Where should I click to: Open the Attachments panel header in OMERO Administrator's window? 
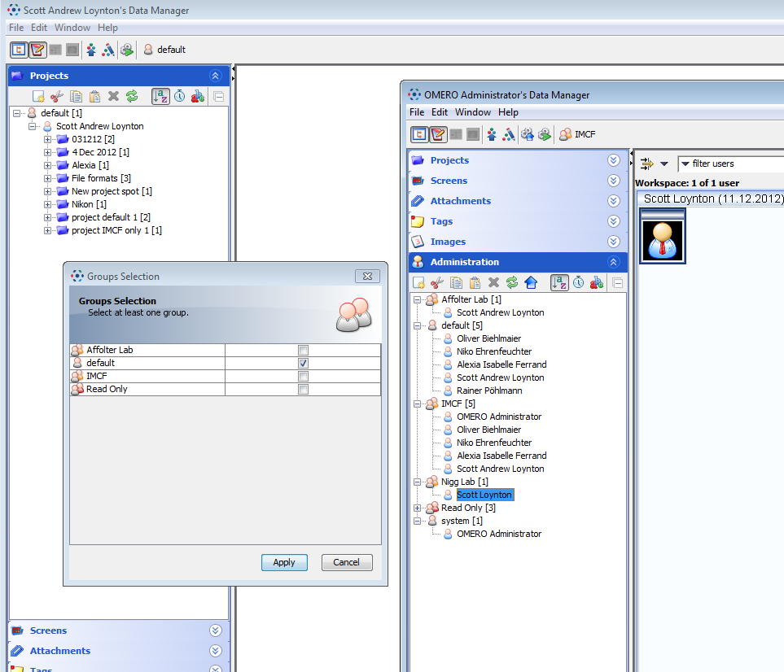[x=518, y=201]
